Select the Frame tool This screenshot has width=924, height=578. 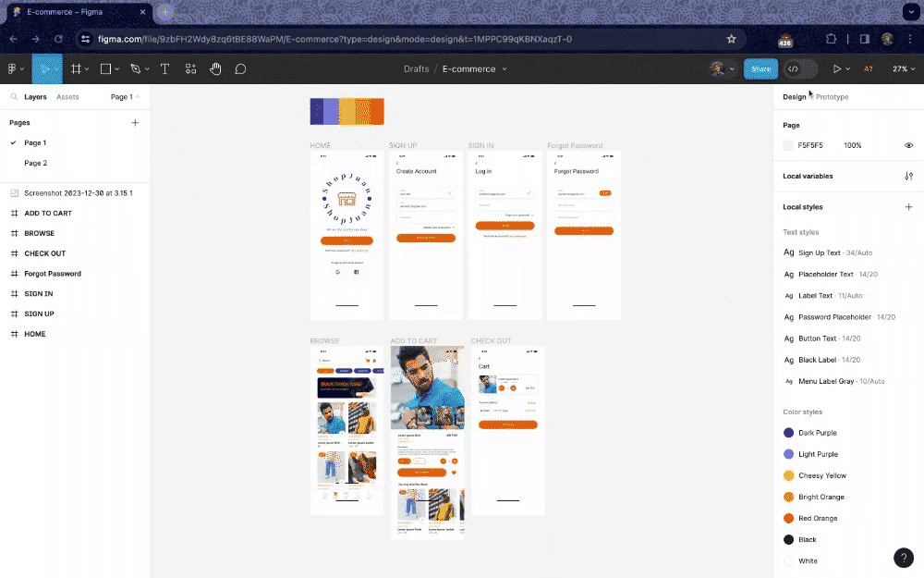[76, 69]
